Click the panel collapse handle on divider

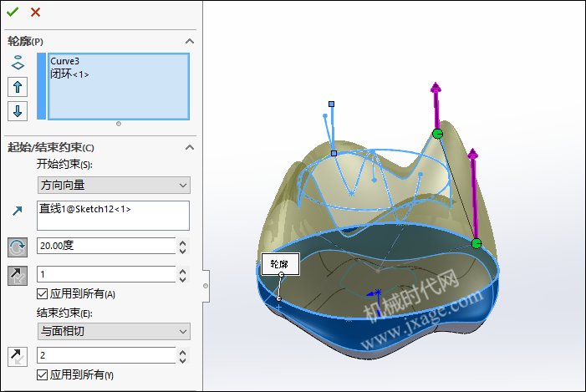point(206,286)
